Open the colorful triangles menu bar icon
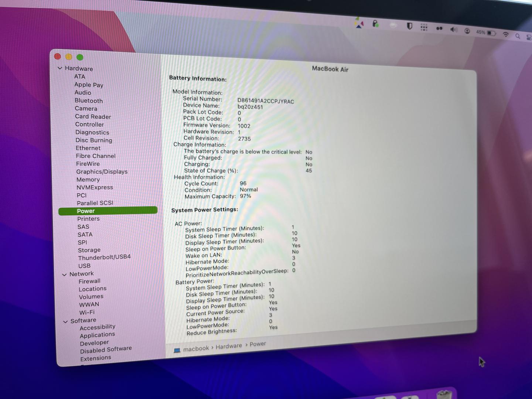This screenshot has width=532, height=399. [x=359, y=23]
